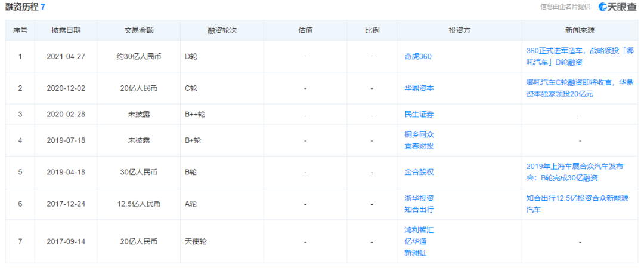Click the 信息由企名片提供 source note

coord(566,7)
